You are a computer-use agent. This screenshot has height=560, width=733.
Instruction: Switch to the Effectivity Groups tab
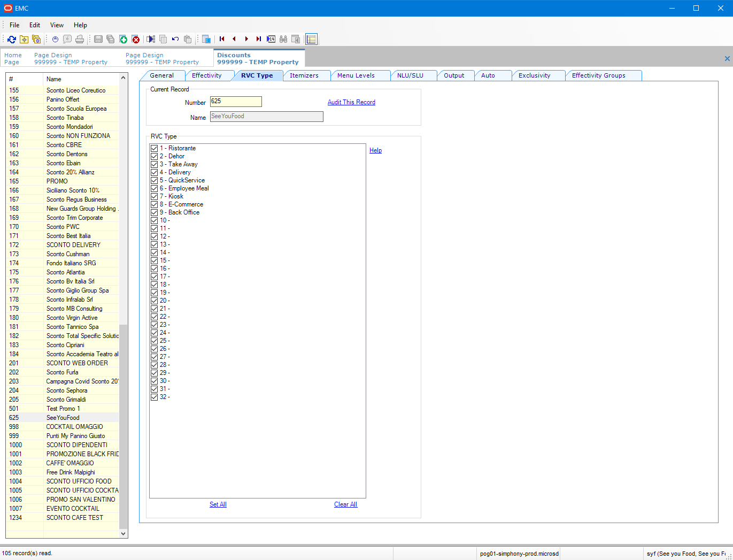click(598, 75)
